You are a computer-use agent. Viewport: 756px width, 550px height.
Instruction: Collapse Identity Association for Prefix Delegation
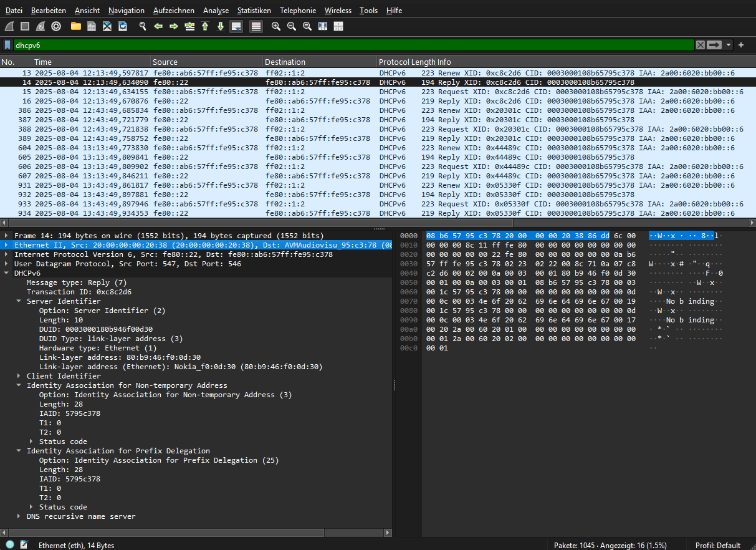tap(19, 451)
